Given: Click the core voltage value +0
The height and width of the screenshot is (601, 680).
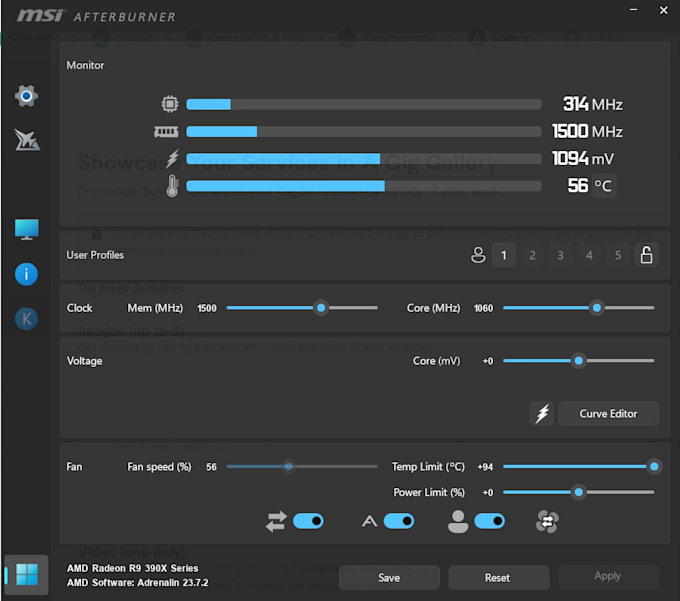Looking at the screenshot, I should coord(488,361).
